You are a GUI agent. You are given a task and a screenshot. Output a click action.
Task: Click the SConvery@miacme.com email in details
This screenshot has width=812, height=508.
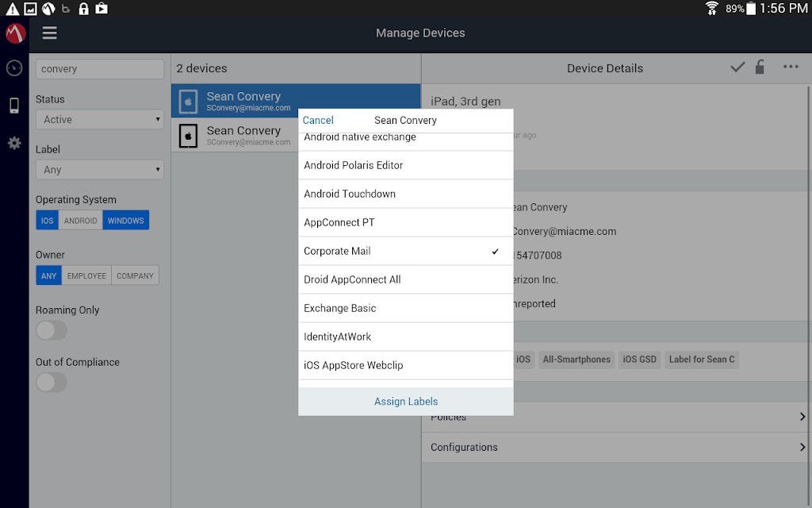pos(564,232)
